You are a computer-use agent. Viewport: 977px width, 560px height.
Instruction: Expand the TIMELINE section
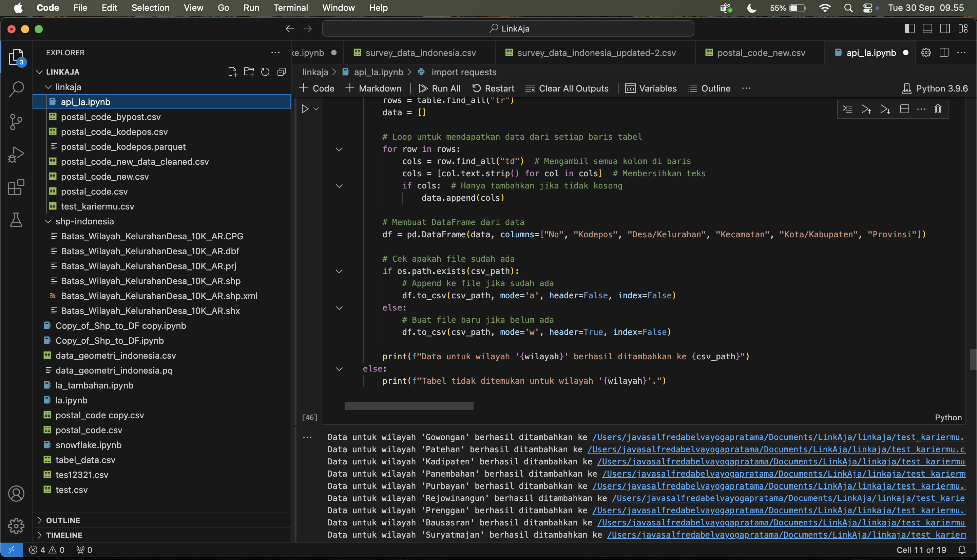click(39, 535)
